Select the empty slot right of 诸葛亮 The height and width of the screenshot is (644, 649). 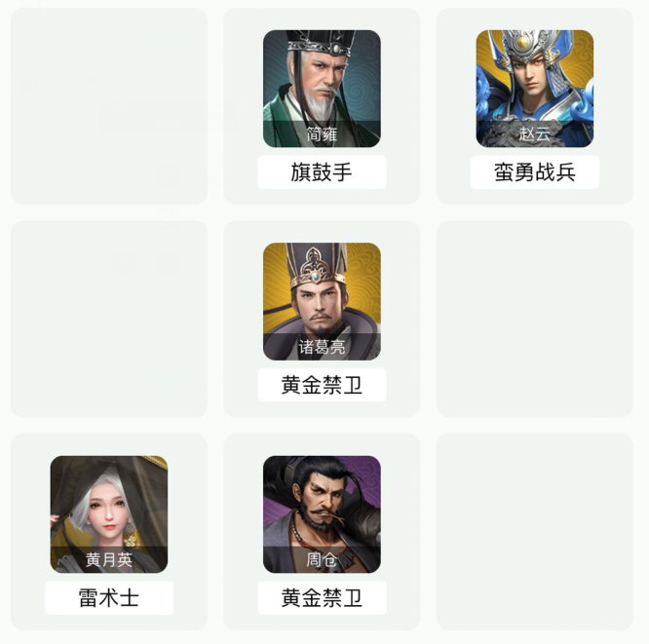tap(535, 320)
